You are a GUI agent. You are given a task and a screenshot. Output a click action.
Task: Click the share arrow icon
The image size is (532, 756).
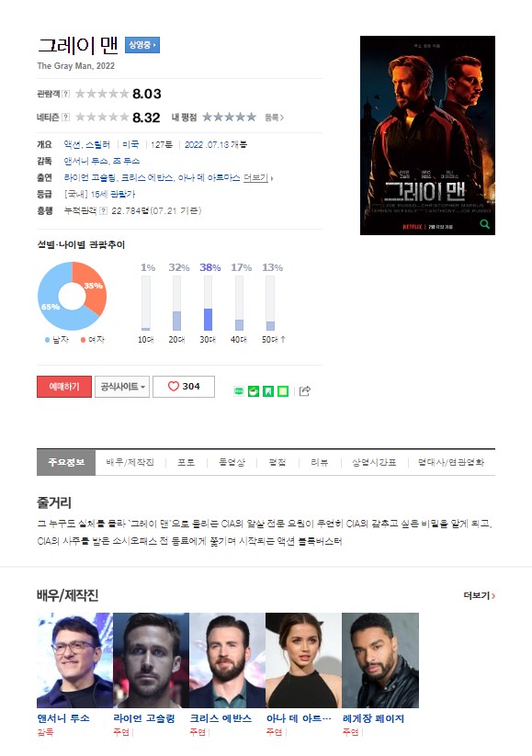(x=305, y=391)
